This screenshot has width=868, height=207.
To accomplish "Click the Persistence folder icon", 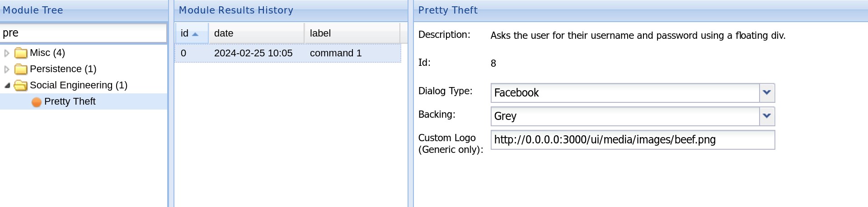I will coord(21,69).
